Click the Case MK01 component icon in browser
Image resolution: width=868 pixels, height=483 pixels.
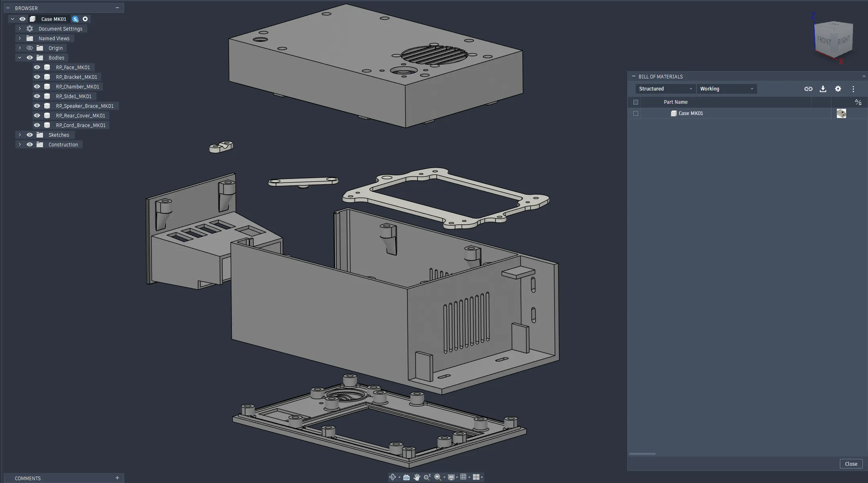tap(33, 19)
